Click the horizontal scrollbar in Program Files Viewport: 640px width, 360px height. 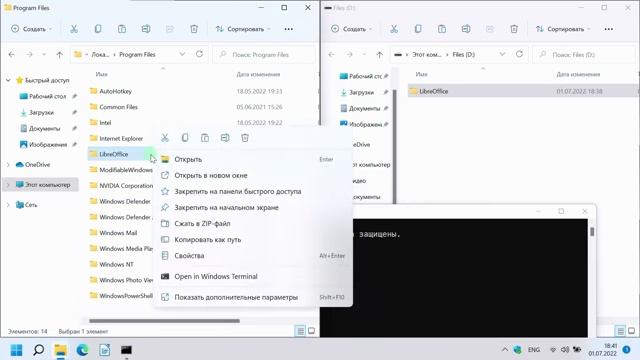coord(164,321)
